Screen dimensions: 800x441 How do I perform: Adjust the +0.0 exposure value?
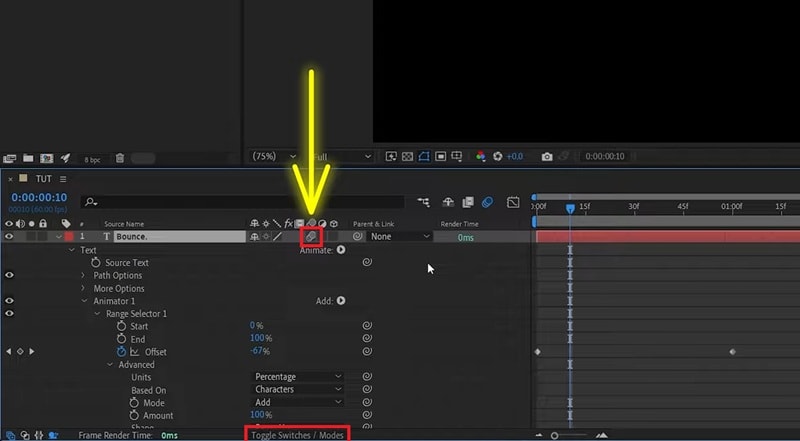tap(515, 157)
